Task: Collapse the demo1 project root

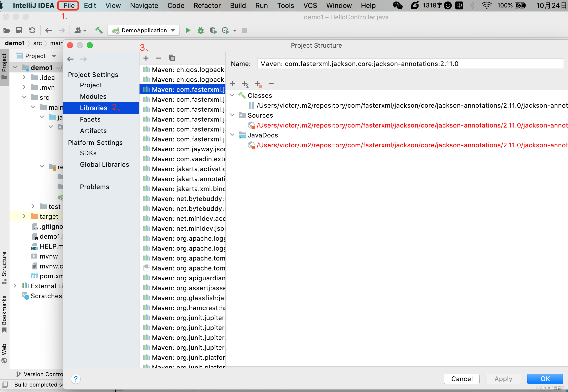Action: [x=15, y=67]
